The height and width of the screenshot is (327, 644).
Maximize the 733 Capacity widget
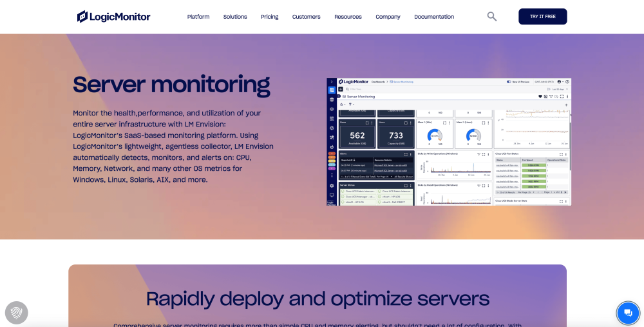(406, 123)
